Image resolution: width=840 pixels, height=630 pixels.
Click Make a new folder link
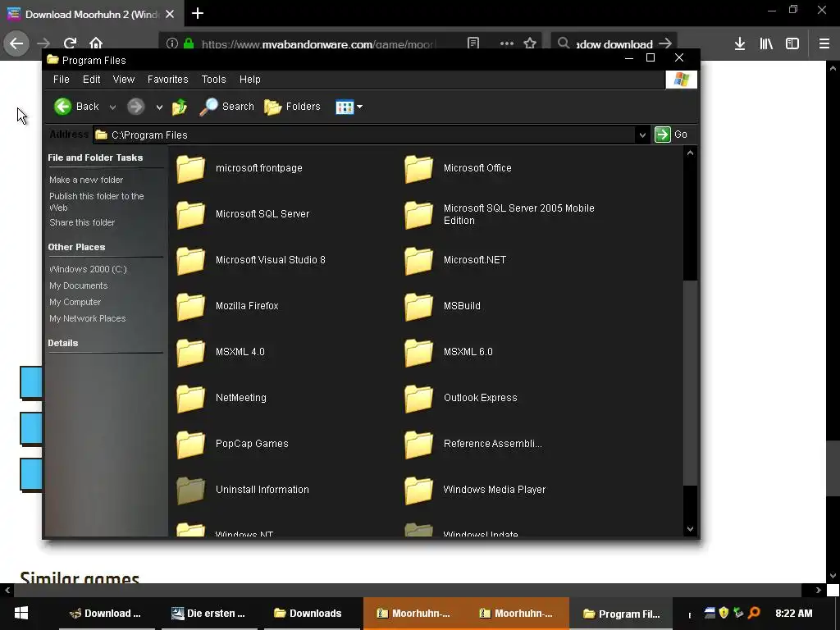click(x=86, y=180)
